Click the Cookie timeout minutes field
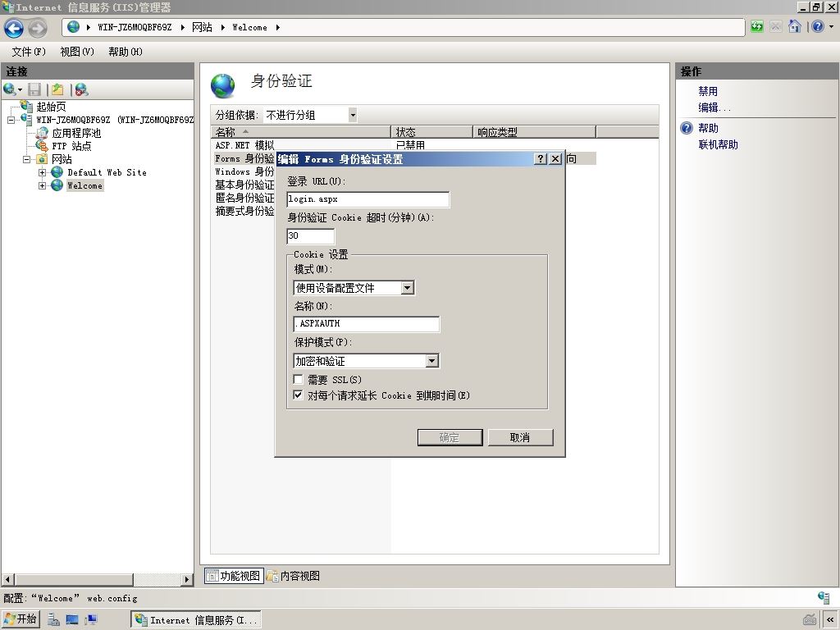840x630 pixels. coord(311,235)
